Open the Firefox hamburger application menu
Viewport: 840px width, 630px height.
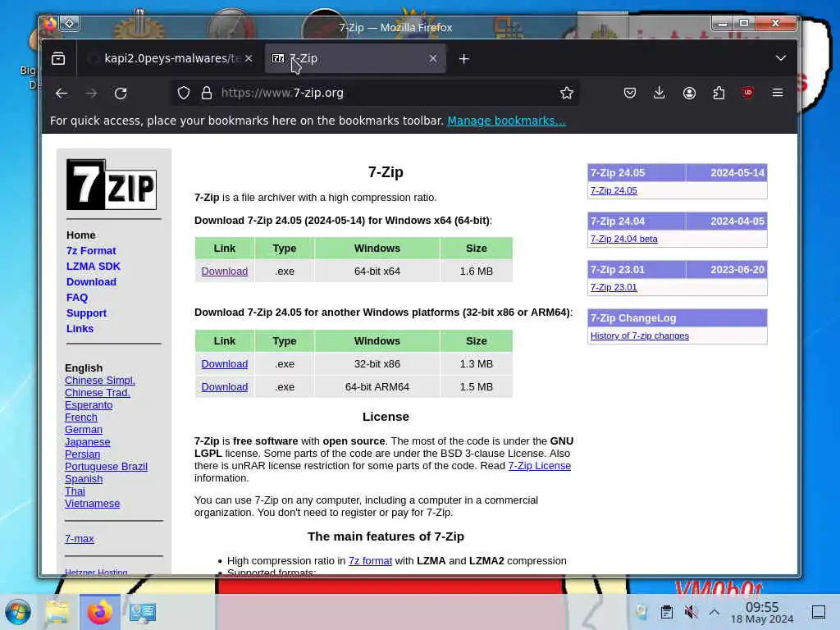[x=778, y=94]
